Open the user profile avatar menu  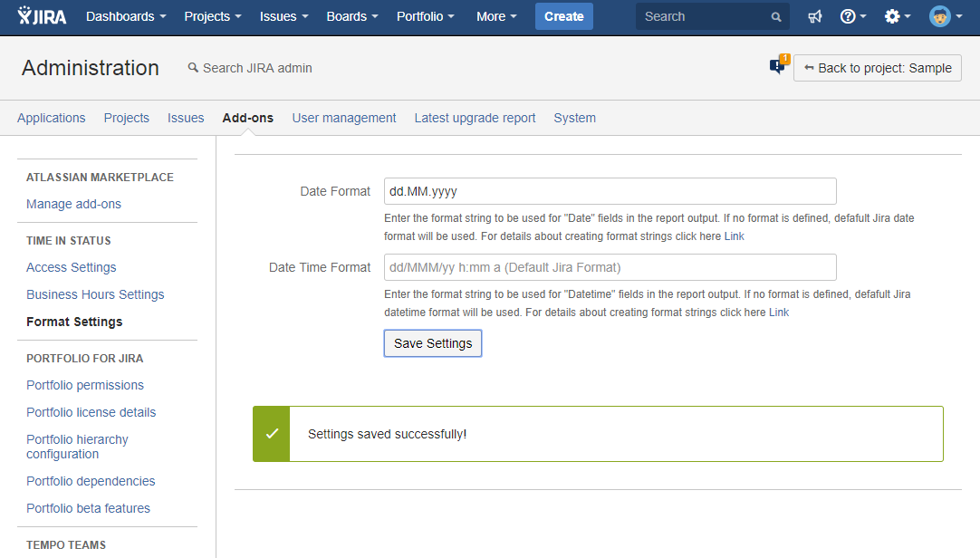945,16
